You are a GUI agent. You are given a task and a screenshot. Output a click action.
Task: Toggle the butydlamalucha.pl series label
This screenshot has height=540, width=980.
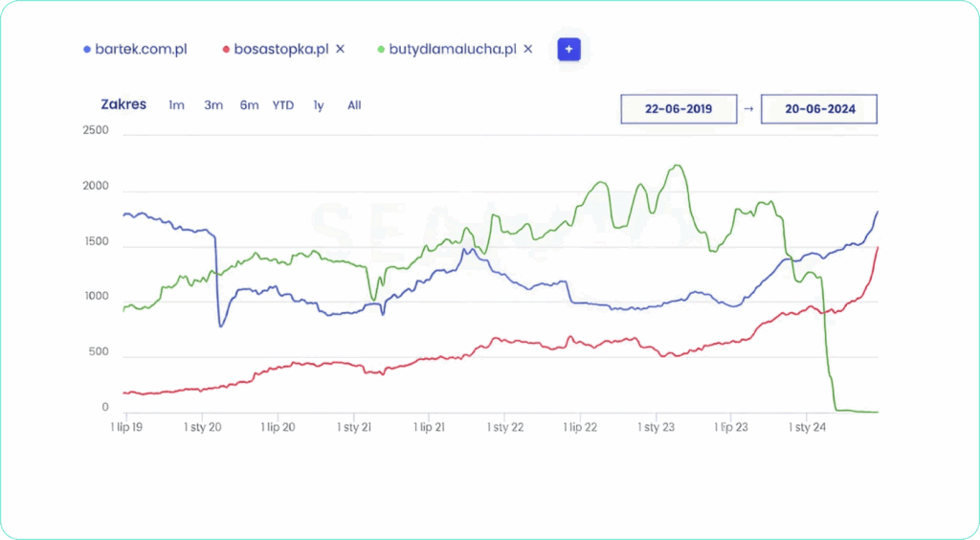coord(453,49)
